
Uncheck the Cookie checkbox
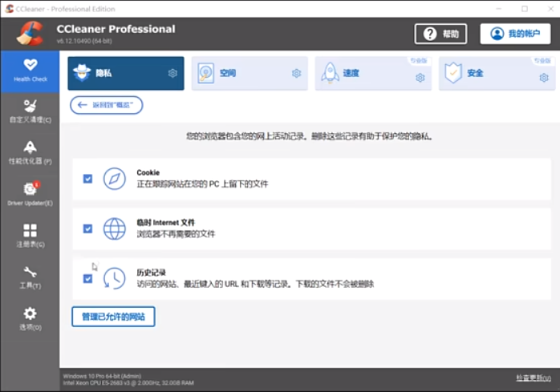87,179
